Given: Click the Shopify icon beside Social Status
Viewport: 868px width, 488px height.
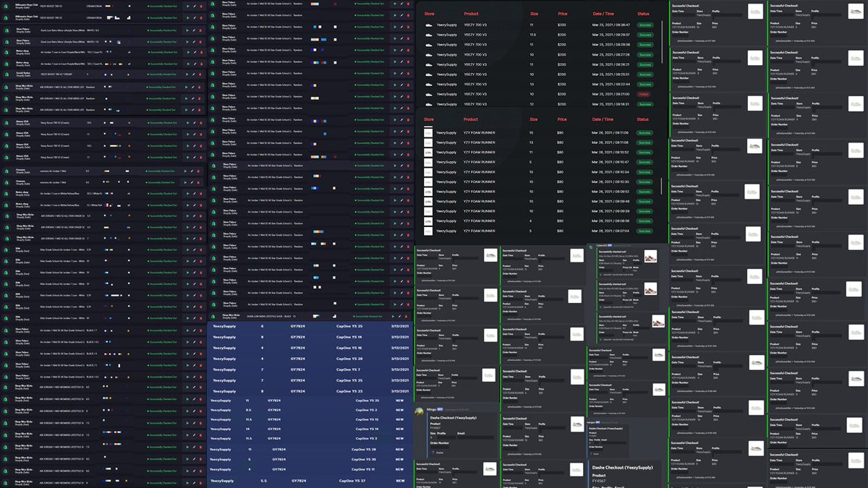Looking at the screenshot, I should [x=6, y=74].
